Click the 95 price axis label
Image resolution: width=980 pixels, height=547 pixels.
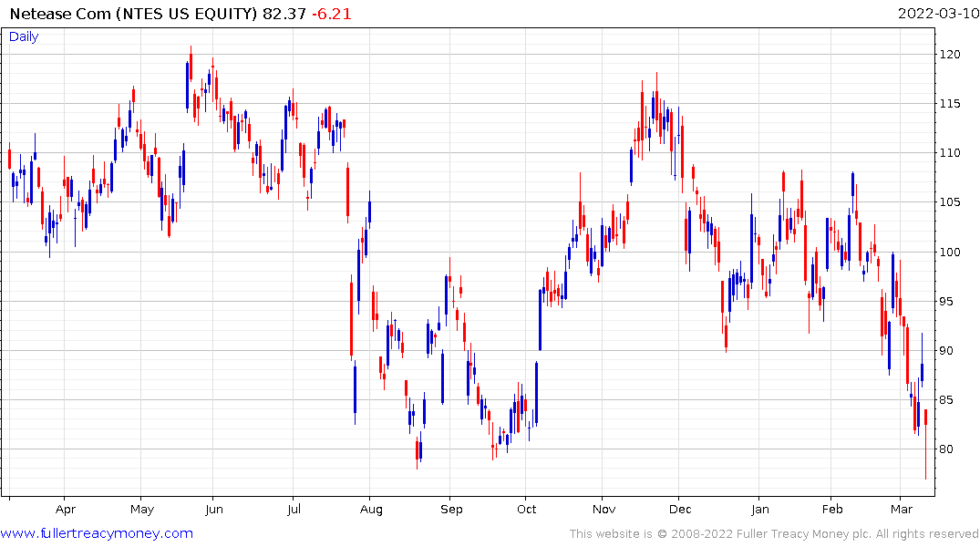pos(947,302)
